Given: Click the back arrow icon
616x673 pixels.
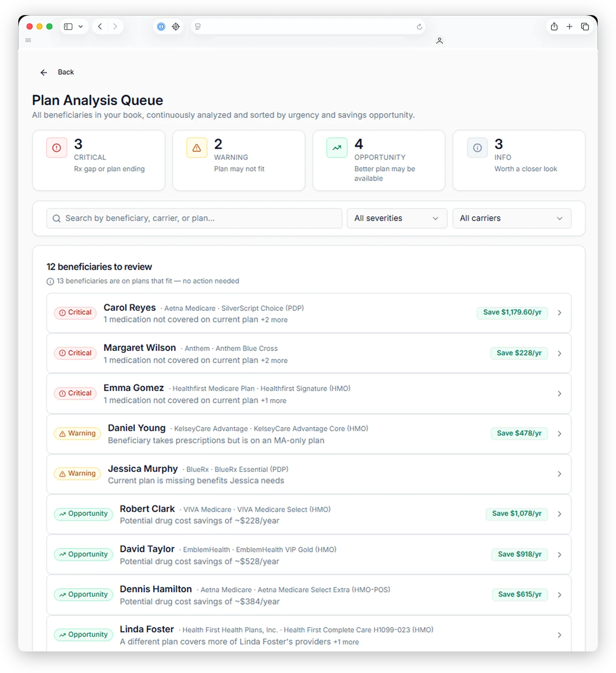Looking at the screenshot, I should (x=44, y=72).
